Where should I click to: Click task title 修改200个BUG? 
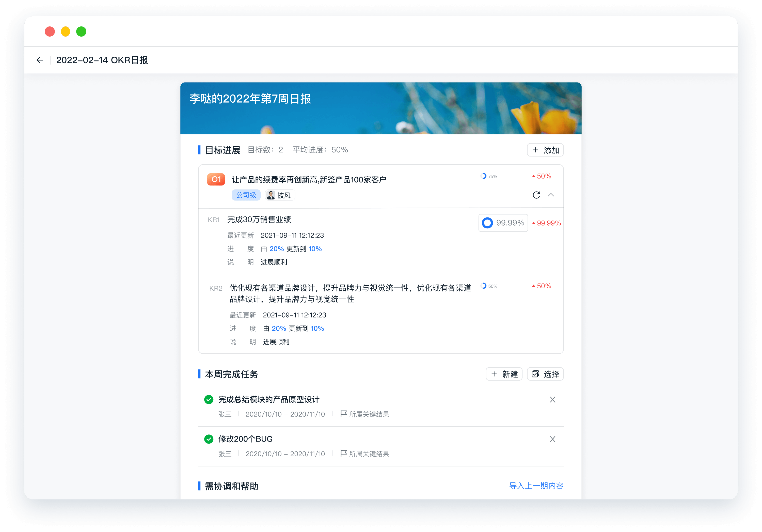pyautogui.click(x=245, y=439)
